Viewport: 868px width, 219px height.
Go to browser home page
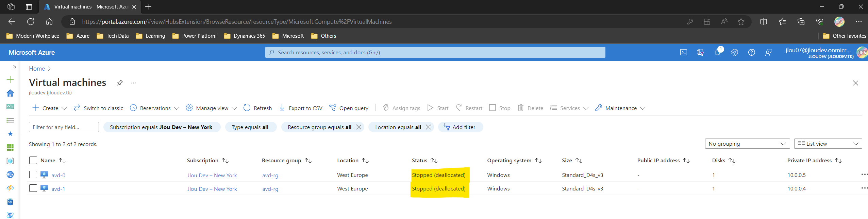(x=49, y=22)
